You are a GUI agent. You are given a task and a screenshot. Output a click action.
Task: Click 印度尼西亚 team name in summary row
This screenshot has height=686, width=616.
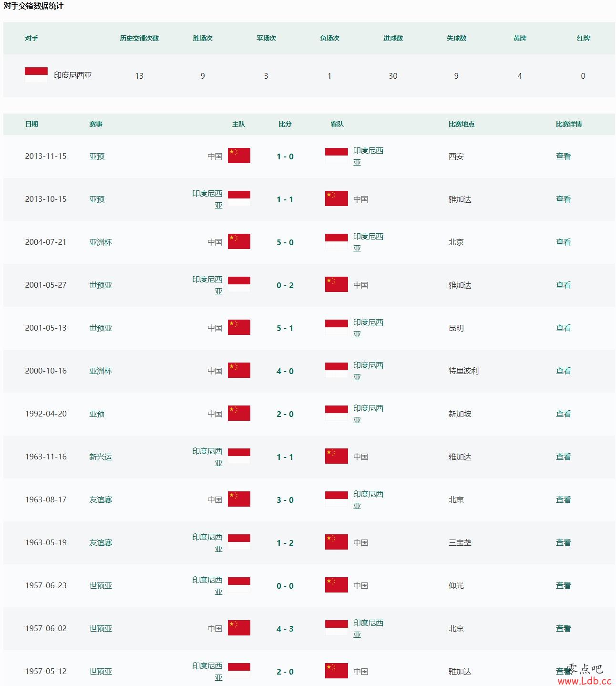click(x=73, y=75)
